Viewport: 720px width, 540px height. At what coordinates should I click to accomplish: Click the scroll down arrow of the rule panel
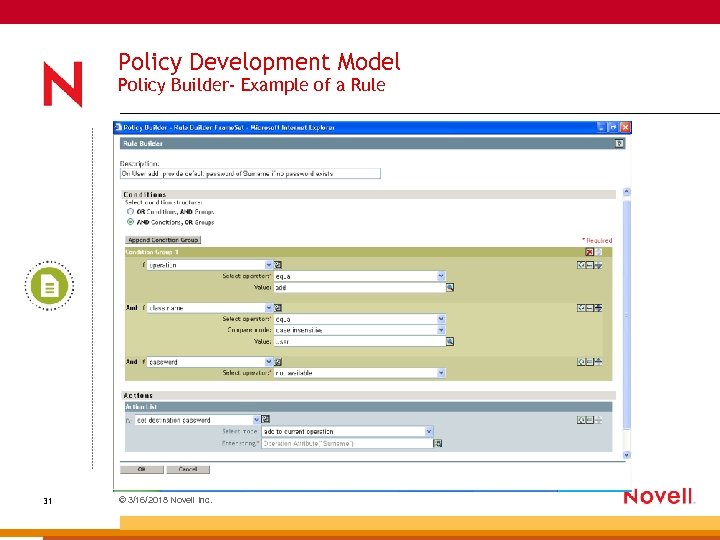point(627,455)
